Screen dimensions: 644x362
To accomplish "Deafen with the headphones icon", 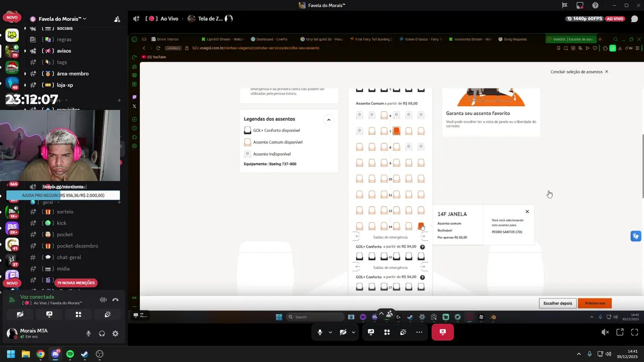I will coord(102,333).
